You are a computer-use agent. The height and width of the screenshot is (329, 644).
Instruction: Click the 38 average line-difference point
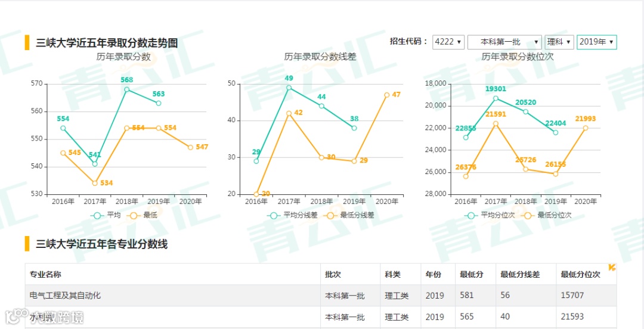tap(354, 128)
